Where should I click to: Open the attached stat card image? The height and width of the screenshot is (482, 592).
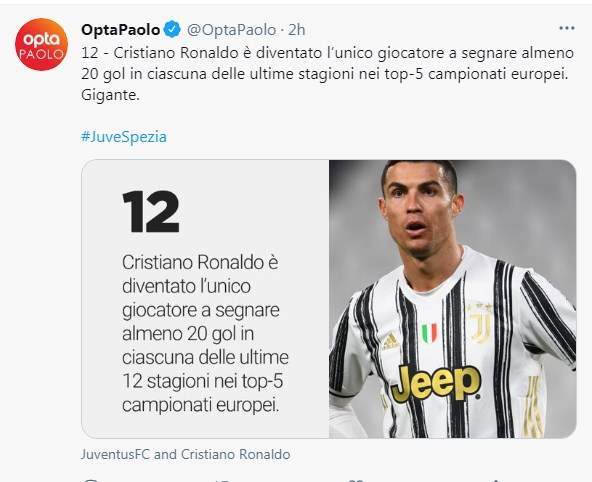coord(329,299)
